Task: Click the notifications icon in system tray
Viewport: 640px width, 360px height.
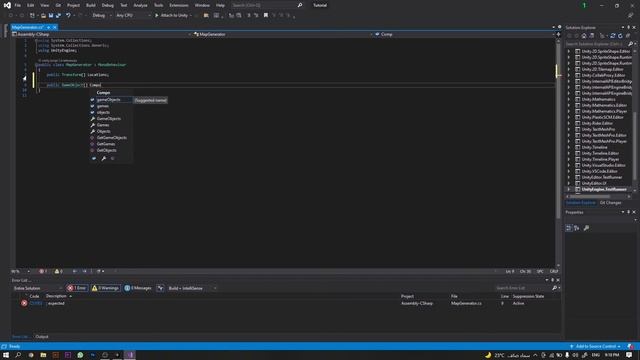Action: (x=629, y=355)
